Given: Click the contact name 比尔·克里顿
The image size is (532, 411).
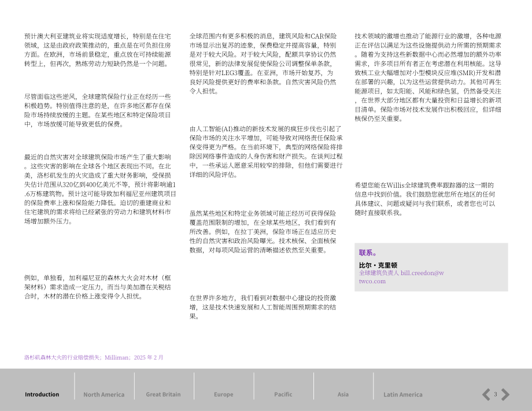Looking at the screenshot, I should point(378,265).
